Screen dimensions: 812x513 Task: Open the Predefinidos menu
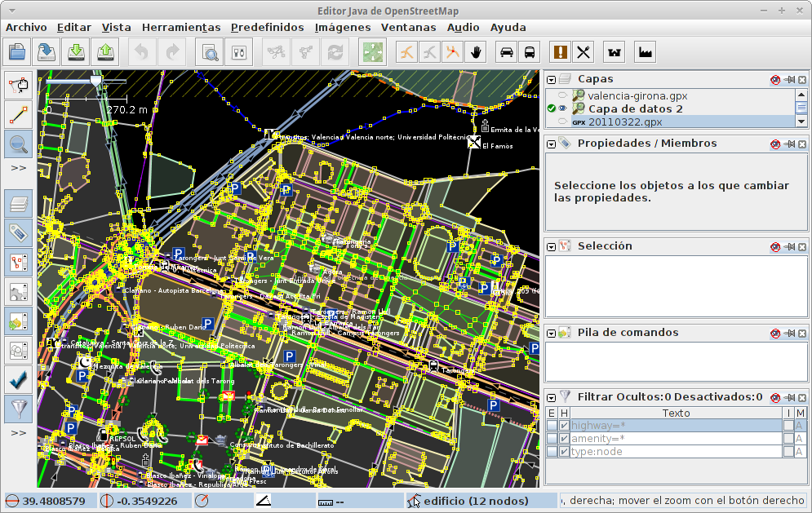267,27
